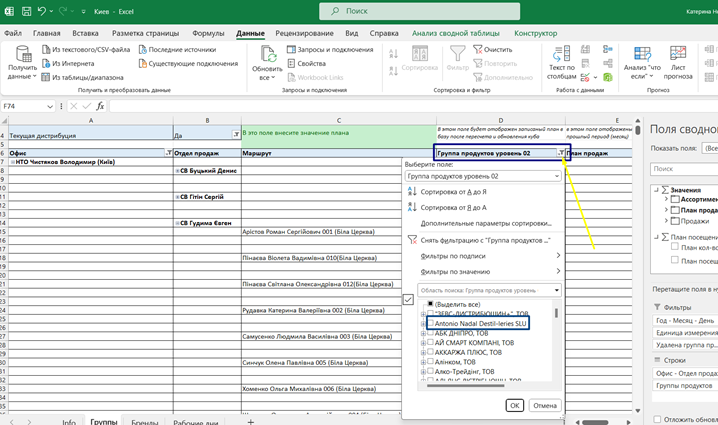Open Конструктор ribbon tab
718x425 pixels.
tap(535, 33)
